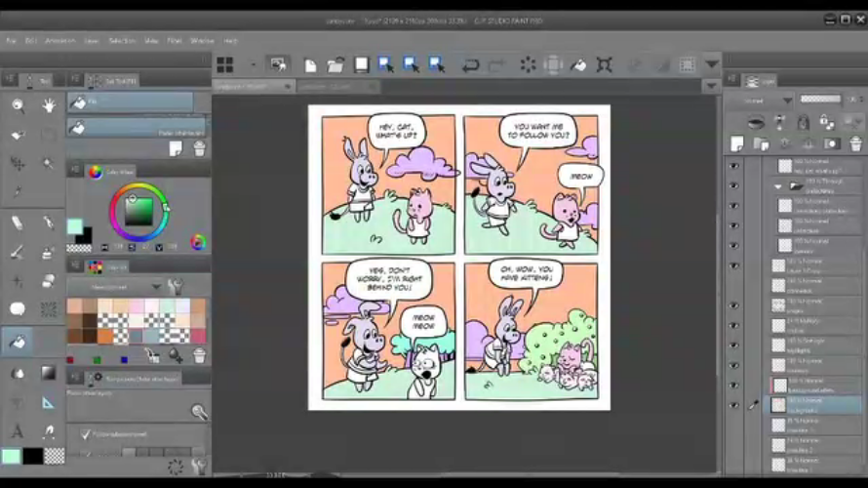Select the Gradient tool
Screen dimensions: 868x488
coord(48,373)
